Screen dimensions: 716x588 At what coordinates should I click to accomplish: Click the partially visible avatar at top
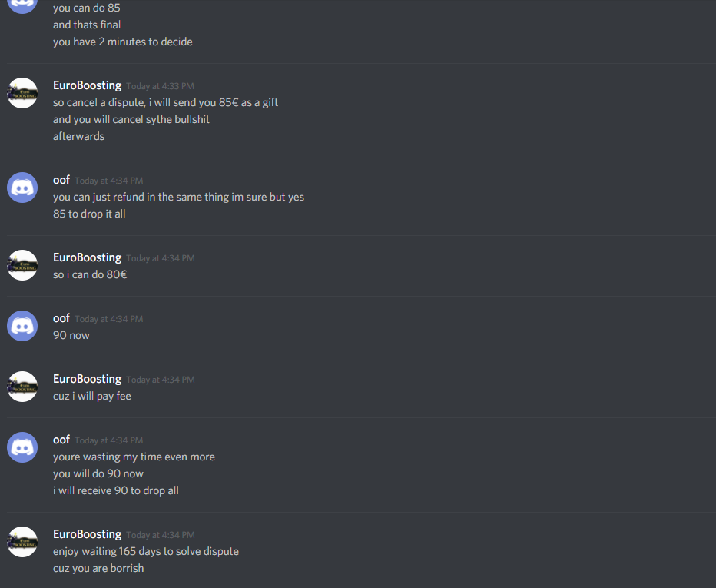coord(22,6)
